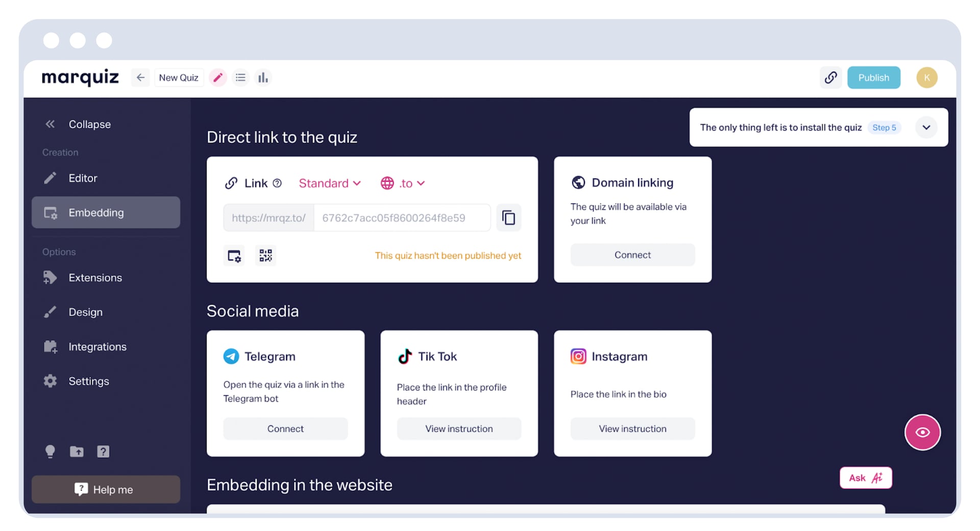Click the link icon next to Publish
980x531 pixels.
click(x=830, y=78)
